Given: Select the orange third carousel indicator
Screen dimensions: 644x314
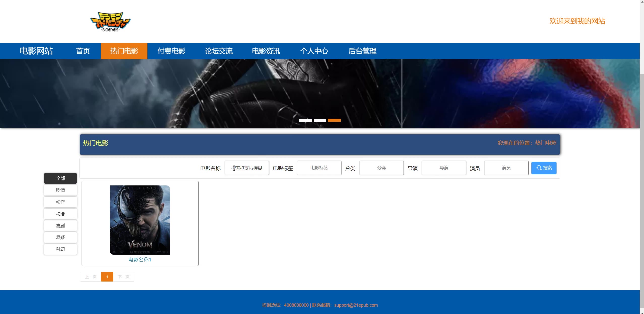Looking at the screenshot, I should coord(334,120).
